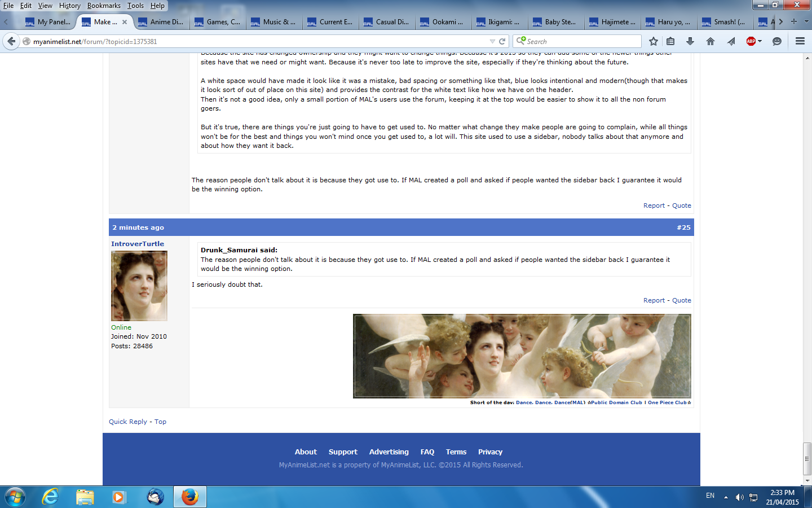
Task: Open the Tools menu
Action: (x=135, y=6)
